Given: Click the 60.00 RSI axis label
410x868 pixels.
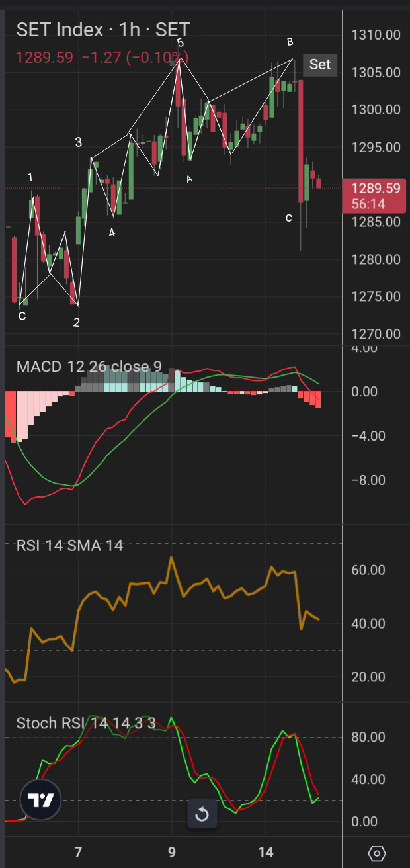Looking at the screenshot, I should (368, 570).
